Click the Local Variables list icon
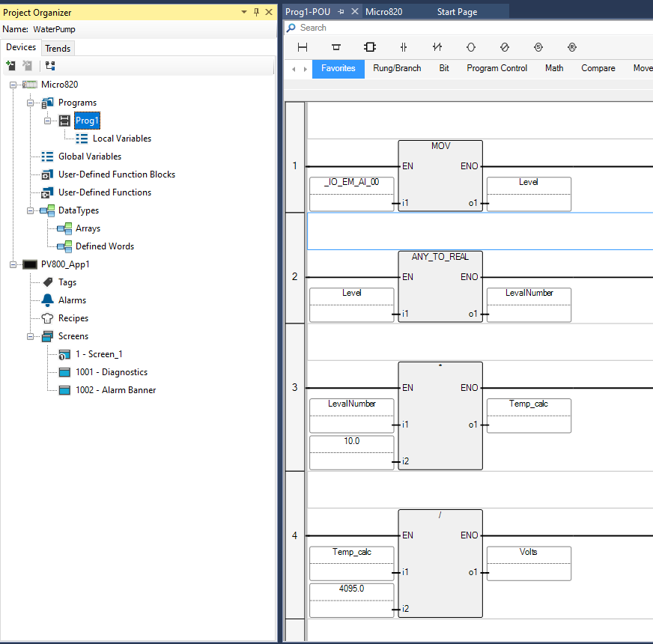Screen dimensions: 653x644 [82, 139]
